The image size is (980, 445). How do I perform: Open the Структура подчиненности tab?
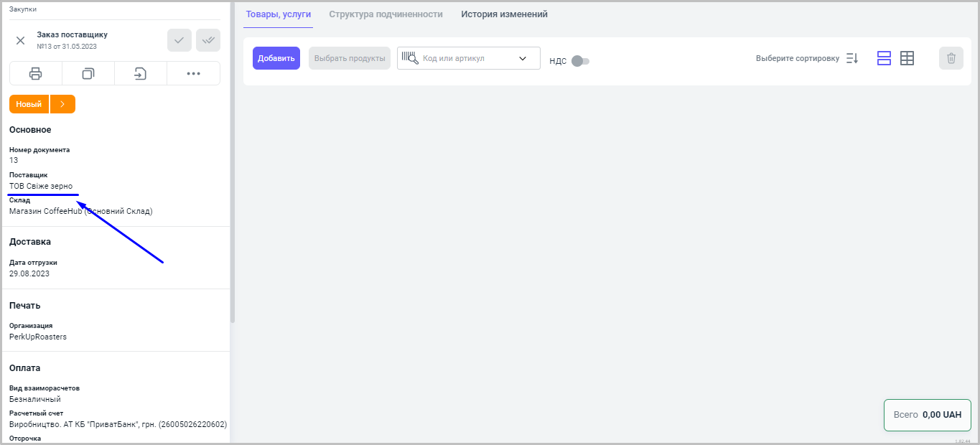pos(386,14)
